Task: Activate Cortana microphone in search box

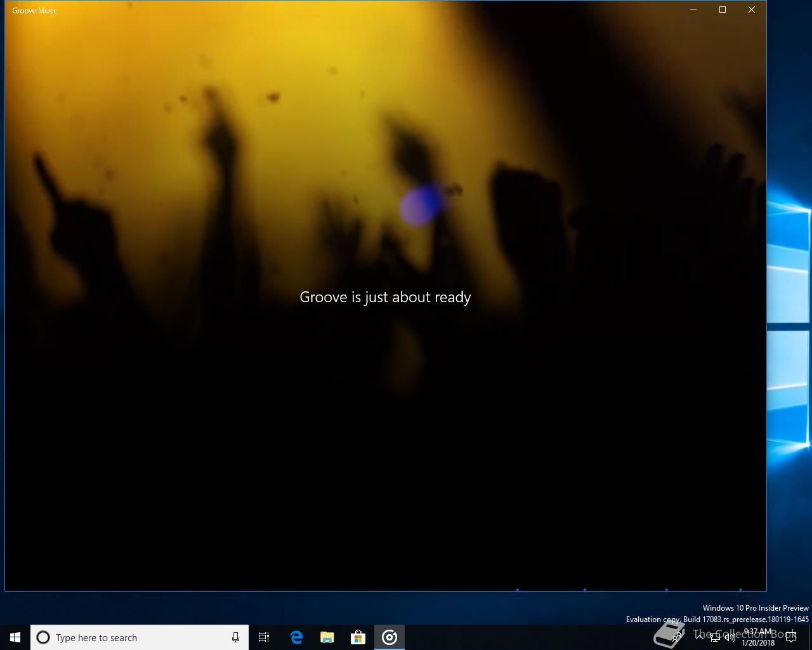Action: click(235, 637)
